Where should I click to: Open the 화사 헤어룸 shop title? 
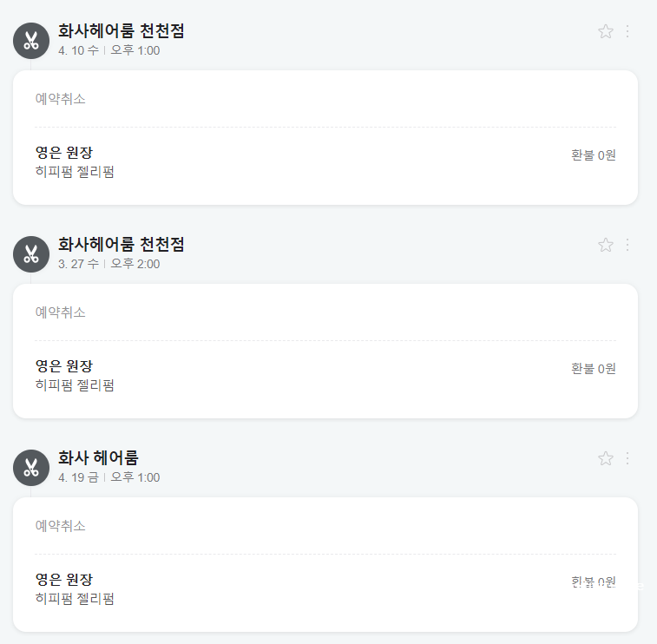pos(98,458)
